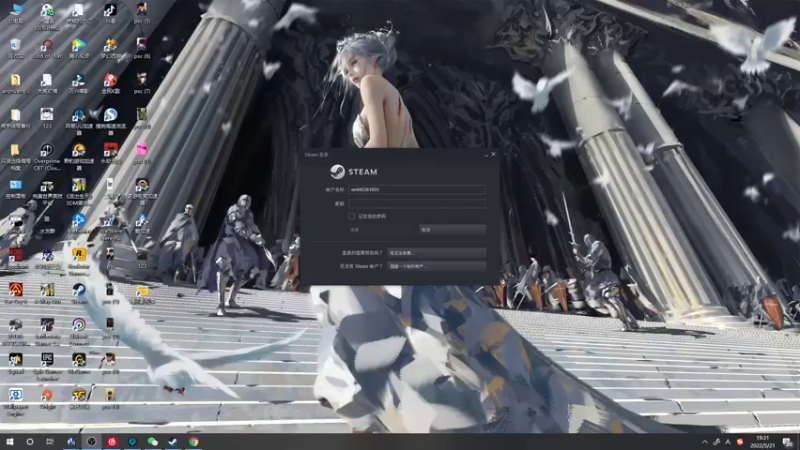Open the can't sign in help button
Image resolution: width=800 pixels, height=450 pixels.
point(436,253)
